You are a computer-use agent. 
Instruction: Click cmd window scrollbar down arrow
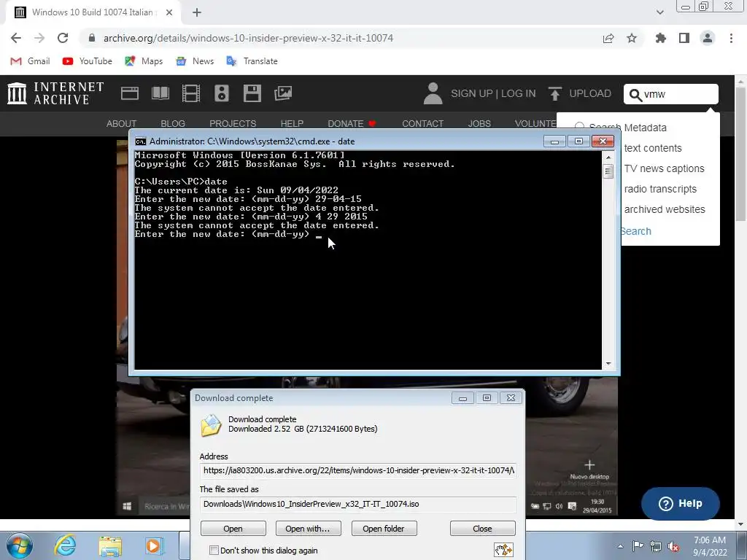(608, 364)
